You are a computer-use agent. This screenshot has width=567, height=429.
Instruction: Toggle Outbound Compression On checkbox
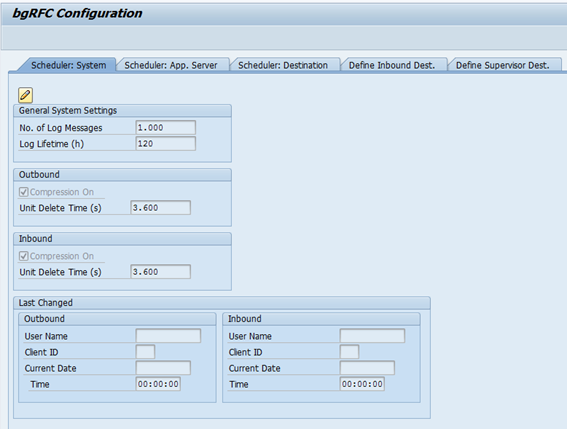pyautogui.click(x=24, y=192)
